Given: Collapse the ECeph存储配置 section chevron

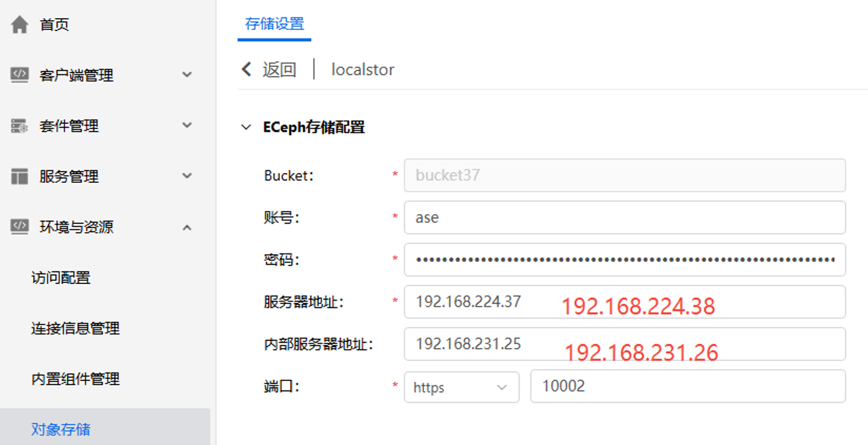Looking at the screenshot, I should 247,127.
